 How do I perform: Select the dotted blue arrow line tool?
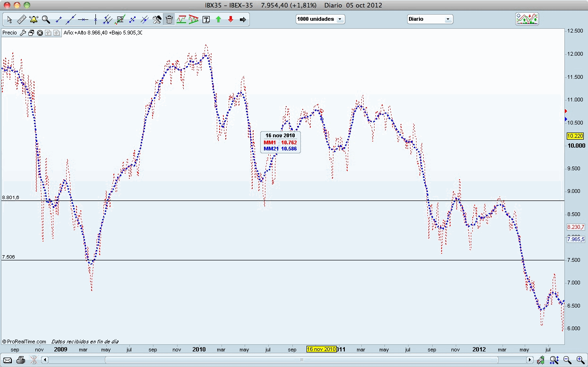(x=132, y=19)
